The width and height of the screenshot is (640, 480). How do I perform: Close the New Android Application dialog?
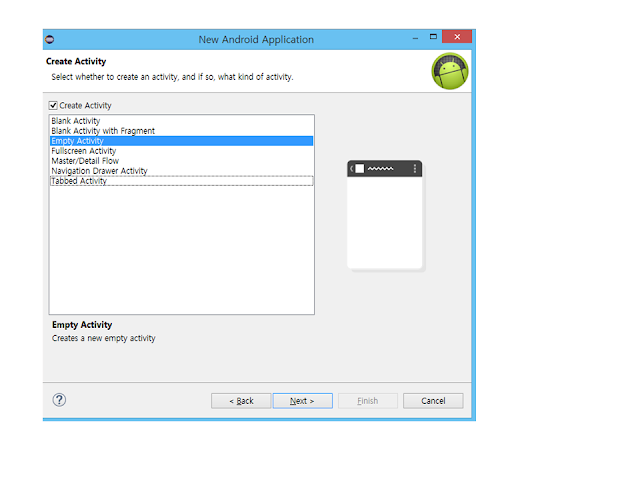(x=457, y=37)
